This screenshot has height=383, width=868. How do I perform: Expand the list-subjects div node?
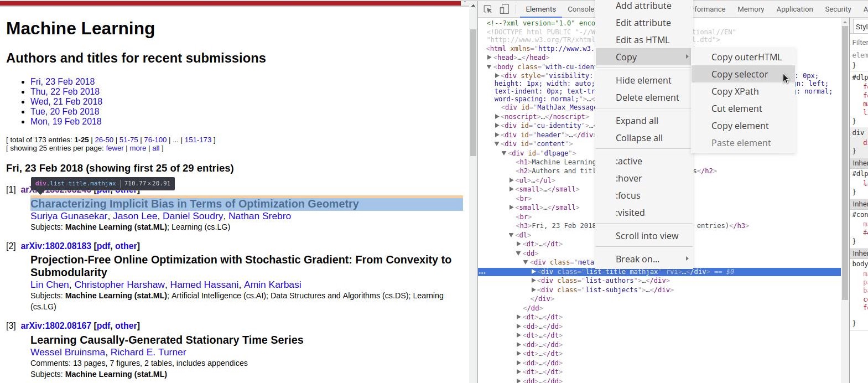(x=533, y=290)
